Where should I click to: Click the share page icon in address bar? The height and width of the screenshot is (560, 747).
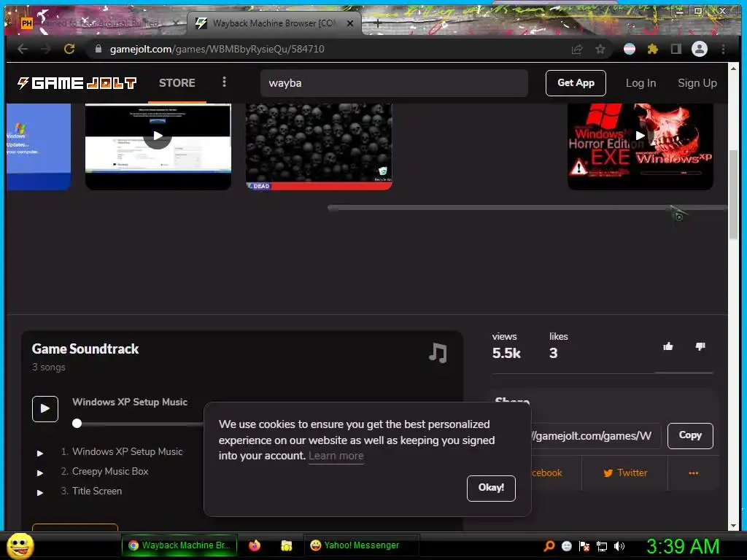577,49
